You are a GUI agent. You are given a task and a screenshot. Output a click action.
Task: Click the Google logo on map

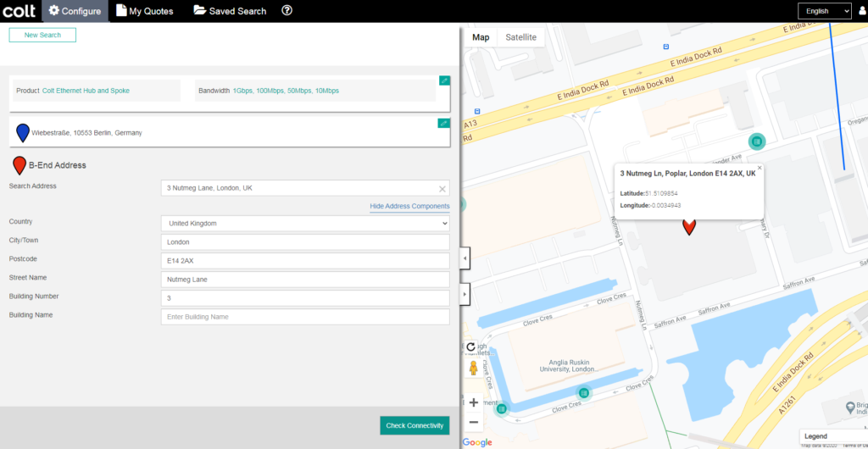click(x=477, y=442)
